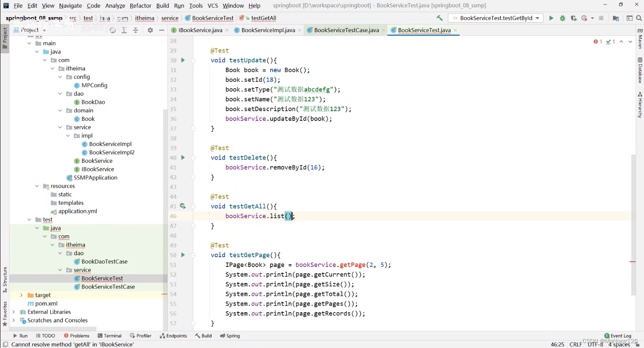Open the TODO tool window
644x348 pixels.
click(45, 336)
